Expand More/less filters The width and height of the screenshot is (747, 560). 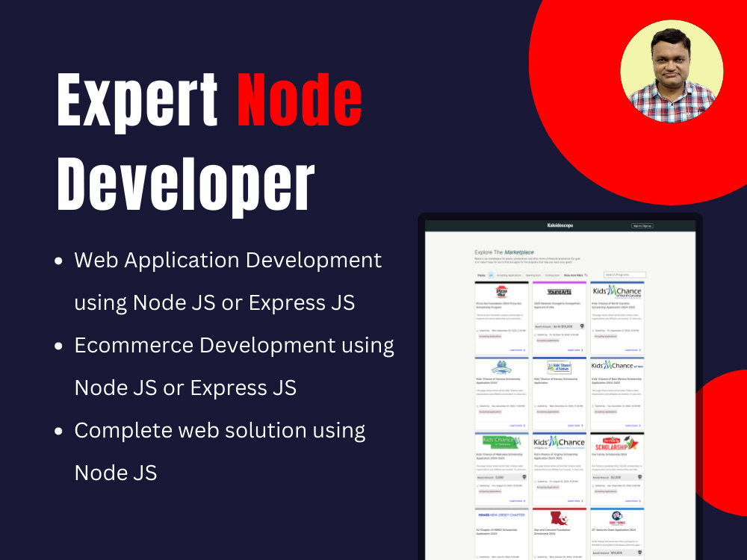click(573, 276)
